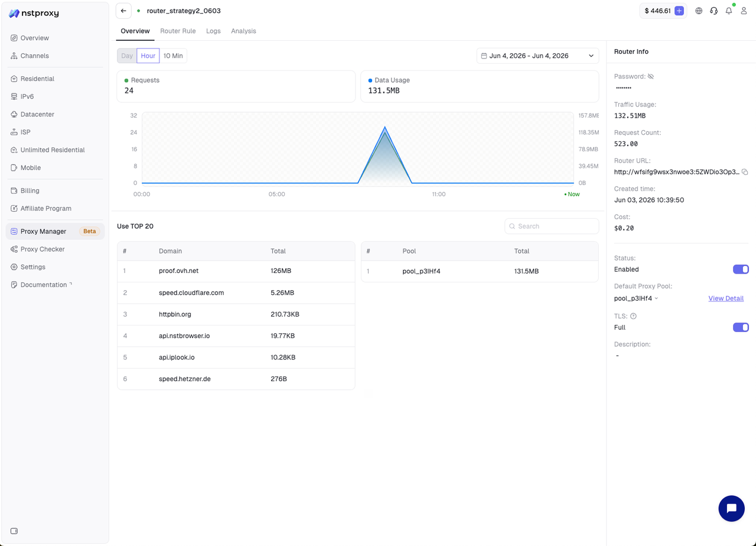Reveal password with the eye icon
Viewport: 756px width, 546px height.
(651, 76)
